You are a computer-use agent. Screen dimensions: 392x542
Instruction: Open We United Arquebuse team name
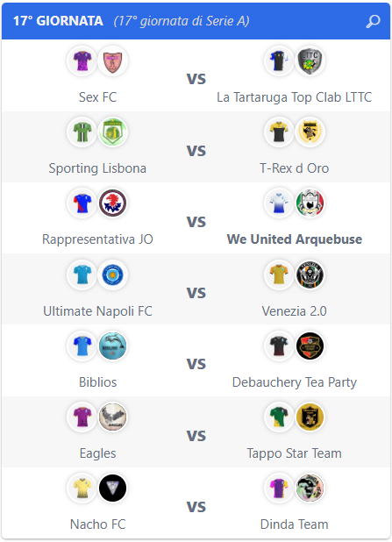click(x=294, y=239)
